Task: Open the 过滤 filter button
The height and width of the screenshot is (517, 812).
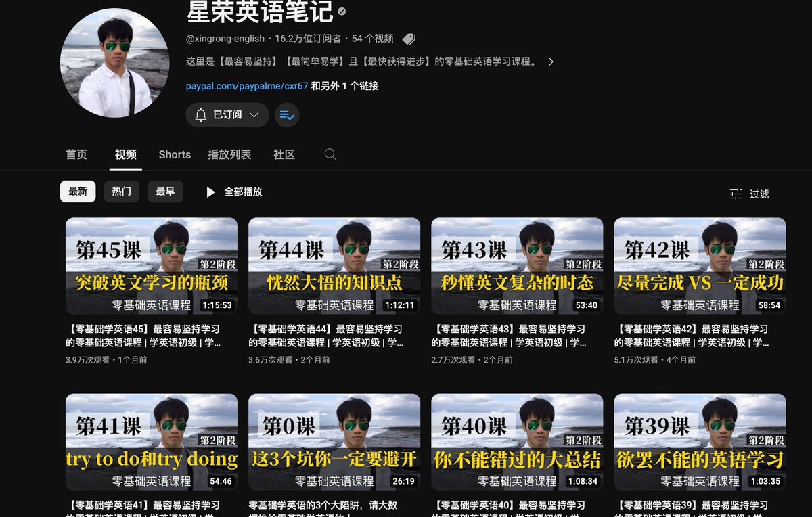Action: 749,194
